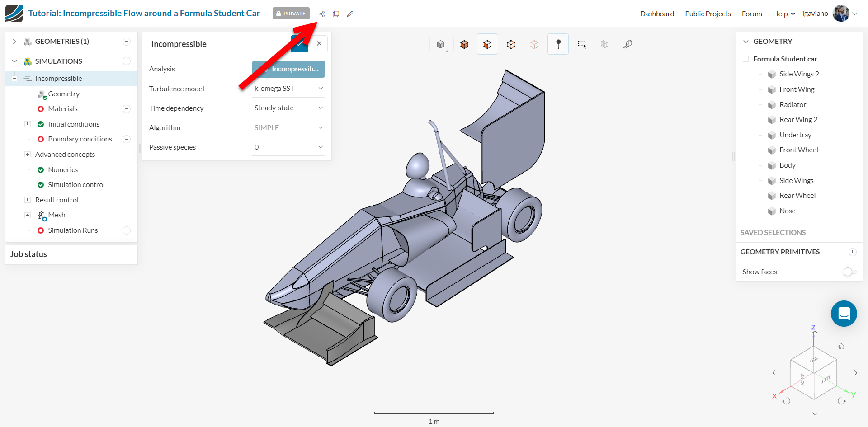
Task: Click the measure tool icon in the viewer toolbar
Action: pyautogui.click(x=627, y=44)
